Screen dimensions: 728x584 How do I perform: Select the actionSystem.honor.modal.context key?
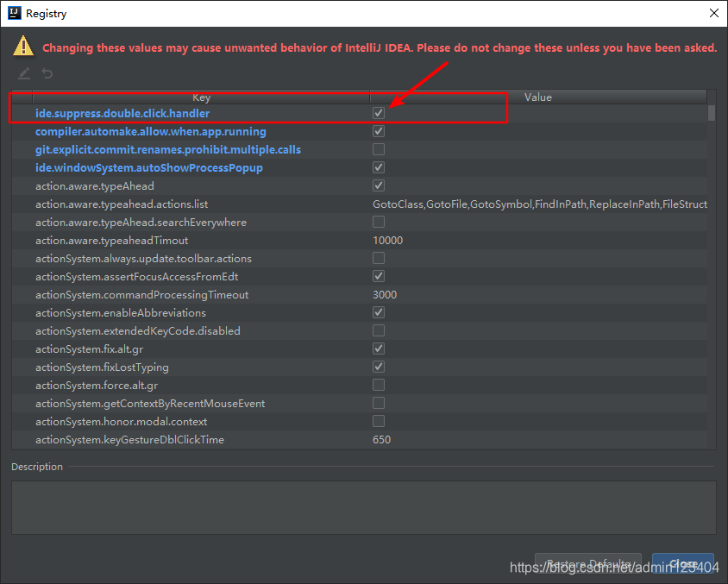(x=121, y=421)
